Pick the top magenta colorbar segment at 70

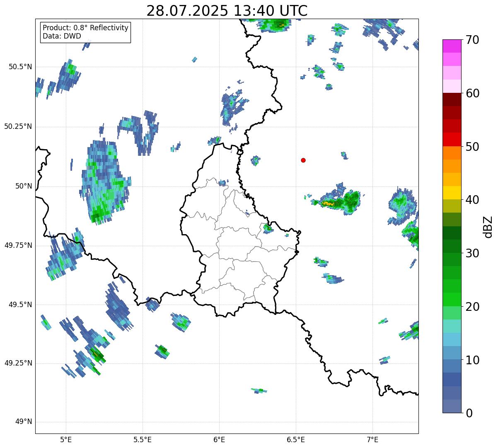coord(452,46)
